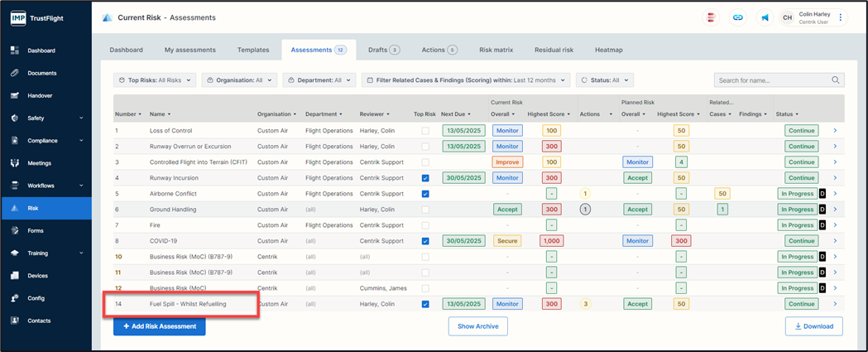Viewport: 868px width, 352px height.
Task: Click the red database icon in header
Action: coord(710,17)
